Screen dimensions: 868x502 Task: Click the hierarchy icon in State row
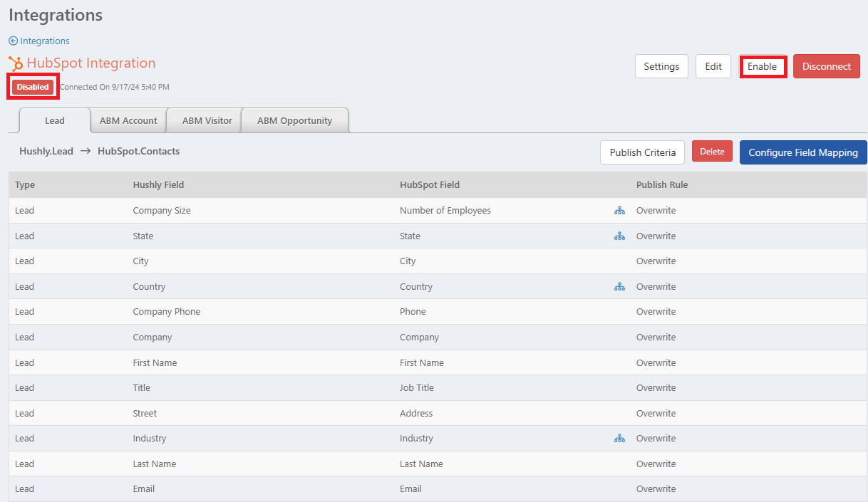click(619, 236)
